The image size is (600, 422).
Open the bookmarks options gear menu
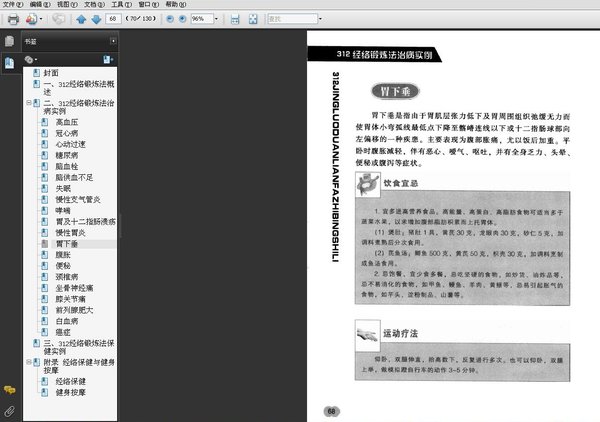pos(31,59)
